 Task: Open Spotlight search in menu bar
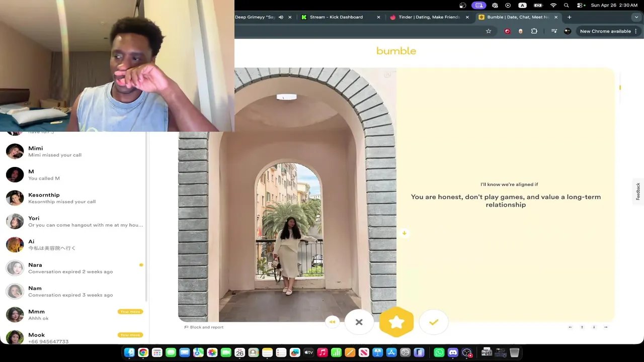coord(567,5)
